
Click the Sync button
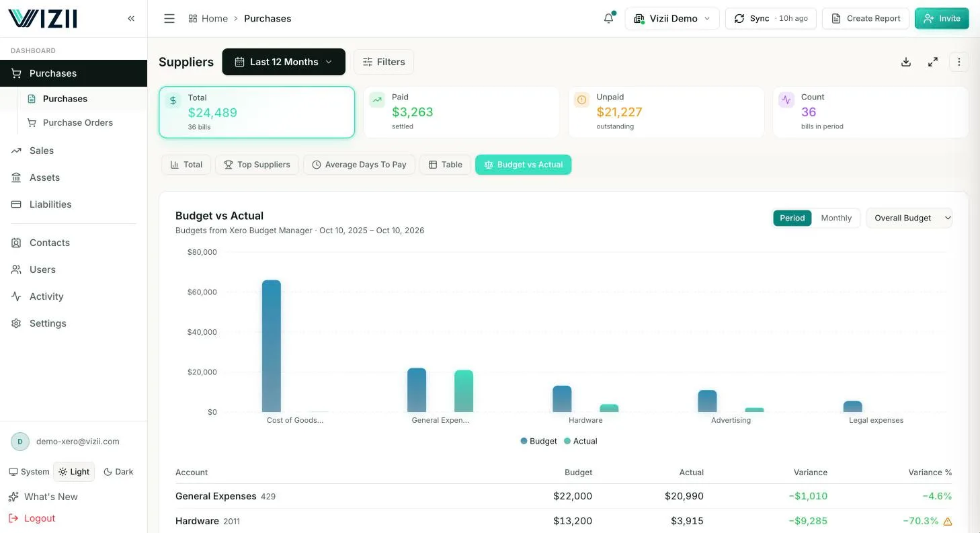[771, 19]
